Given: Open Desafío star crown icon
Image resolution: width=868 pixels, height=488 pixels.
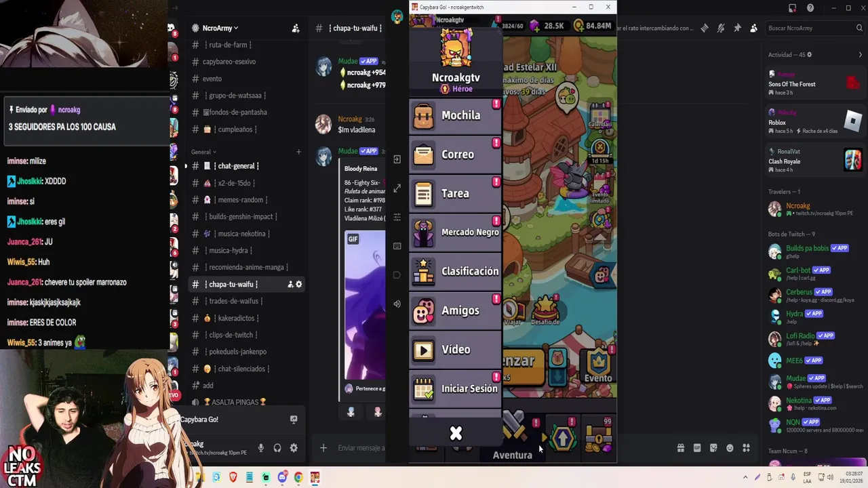Looking at the screenshot, I should coord(546,310).
